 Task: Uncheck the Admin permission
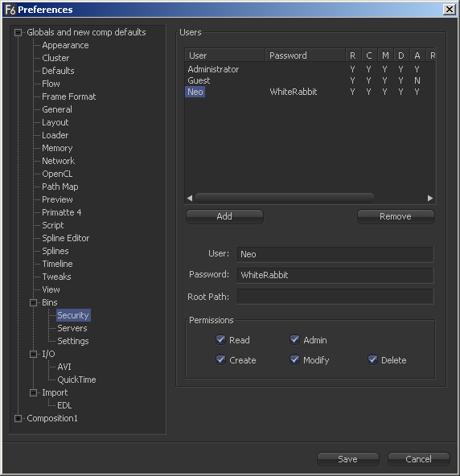(x=294, y=339)
